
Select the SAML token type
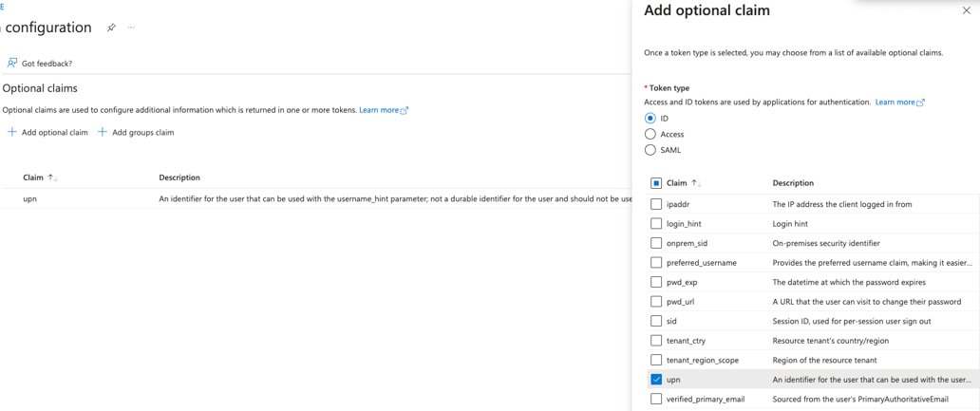click(x=650, y=150)
